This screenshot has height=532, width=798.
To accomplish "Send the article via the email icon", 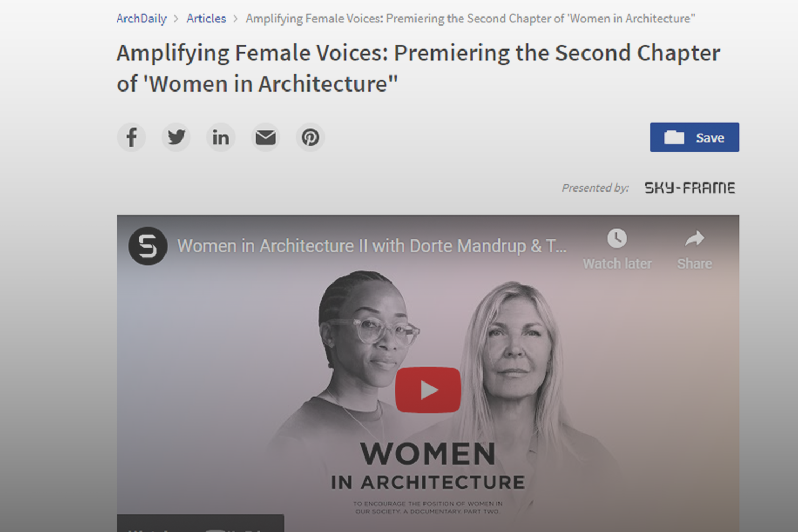I will click(x=265, y=137).
